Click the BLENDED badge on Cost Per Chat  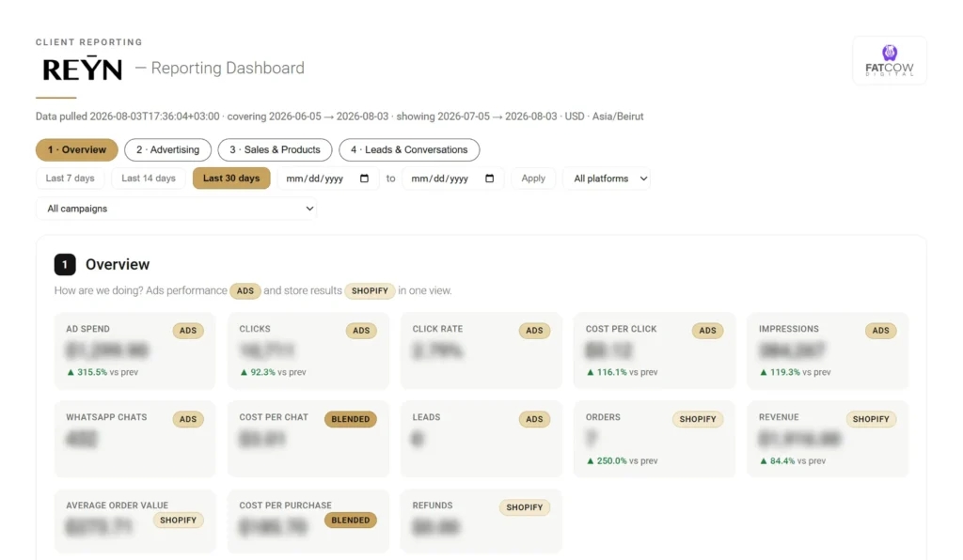(351, 419)
